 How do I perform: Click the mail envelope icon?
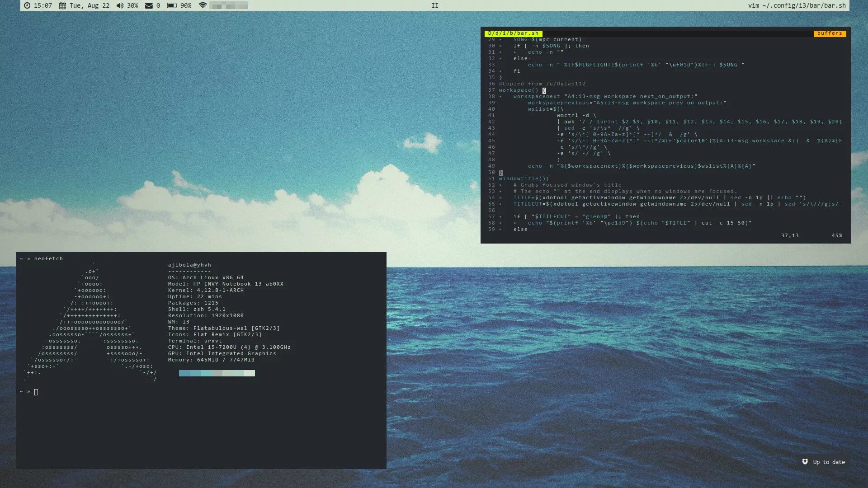[149, 5]
